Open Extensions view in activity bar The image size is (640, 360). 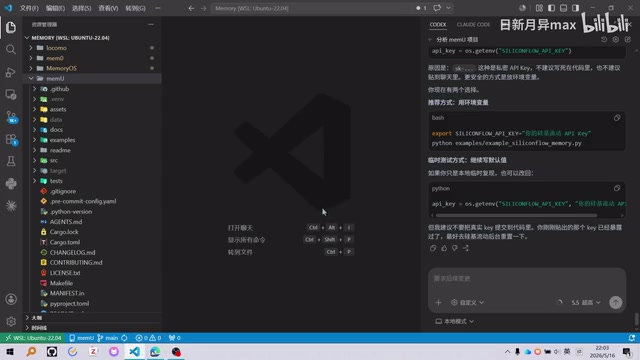pyautogui.click(x=11, y=139)
